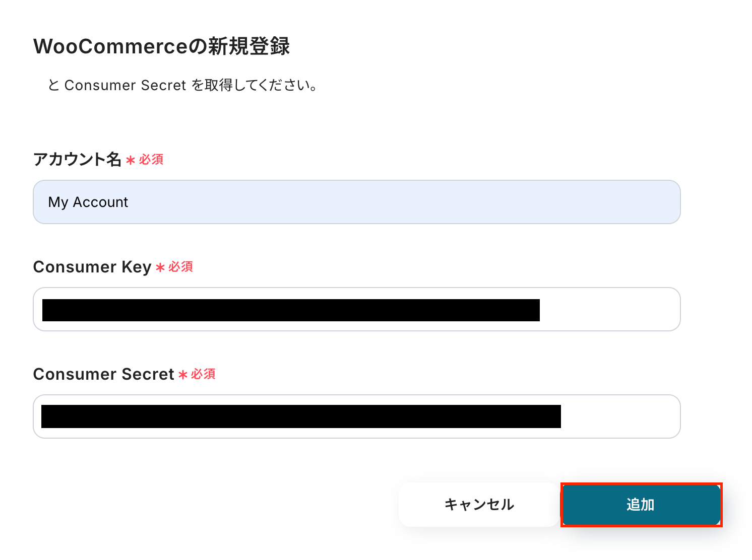Click the redacted Consumer Secret value
Image resolution: width=752 pixels, height=560 pixels.
pyautogui.click(x=301, y=416)
